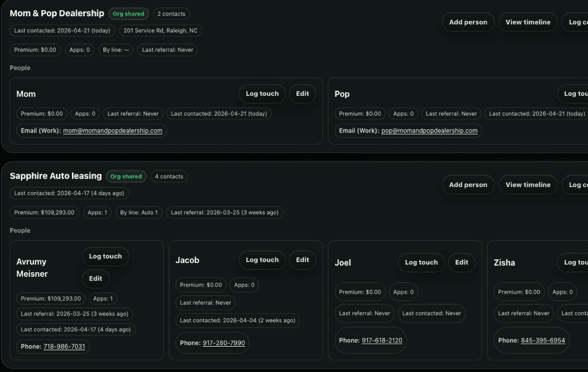Add person to Mom & Pop Dealership
Viewport: 588px width, 372px height.
pos(467,22)
